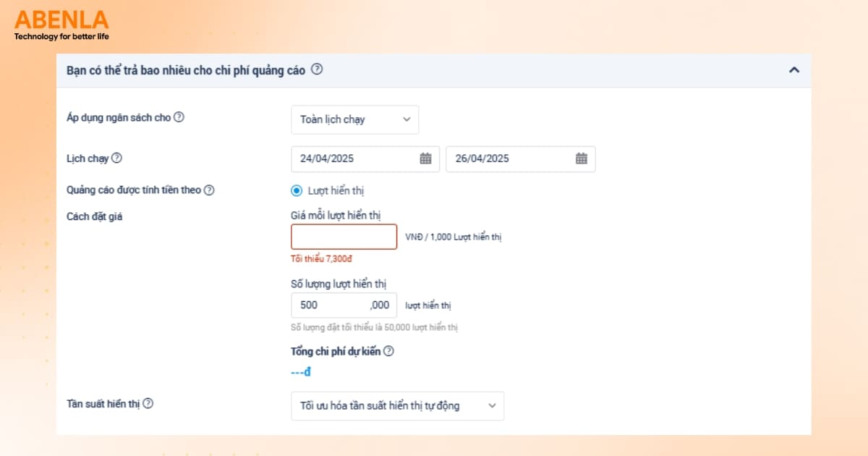Open help icon beside section title
This screenshot has height=456, width=868.
point(317,70)
